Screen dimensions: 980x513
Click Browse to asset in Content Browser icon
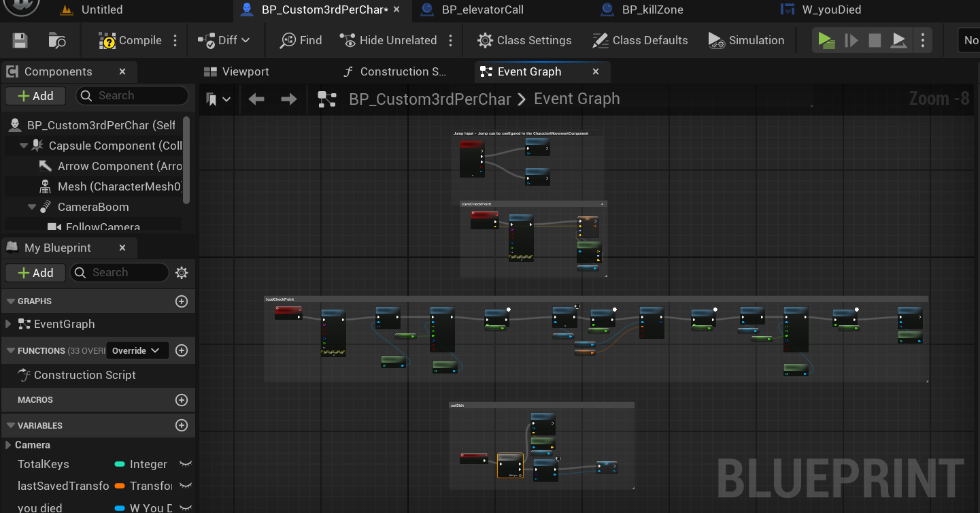pyautogui.click(x=57, y=41)
